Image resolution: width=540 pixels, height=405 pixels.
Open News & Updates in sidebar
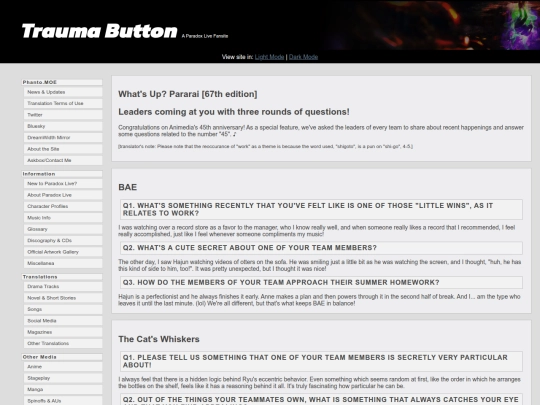(63, 92)
